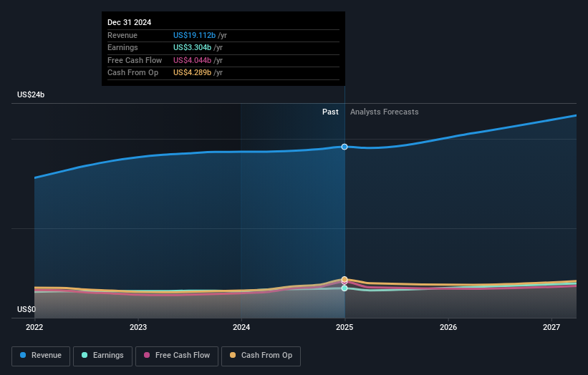Click the teal Earnings data point marker
588x375 pixels.
click(344, 288)
